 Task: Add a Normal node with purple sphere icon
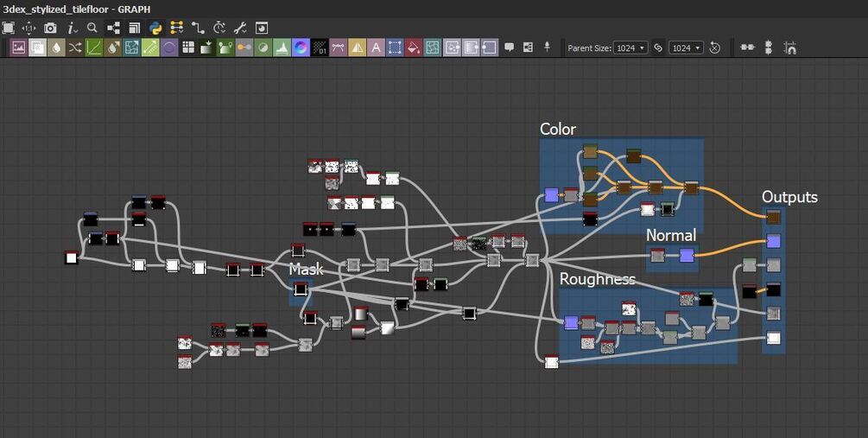pos(301,48)
